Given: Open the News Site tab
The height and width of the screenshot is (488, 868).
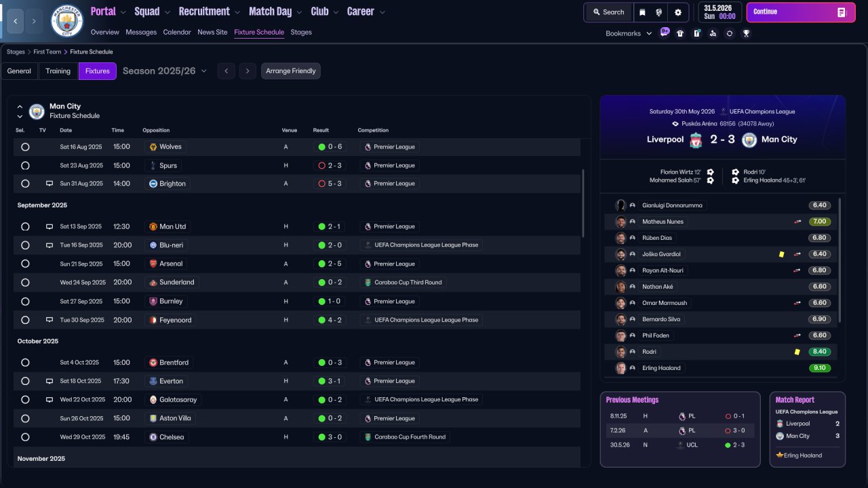Looking at the screenshot, I should pyautogui.click(x=212, y=32).
